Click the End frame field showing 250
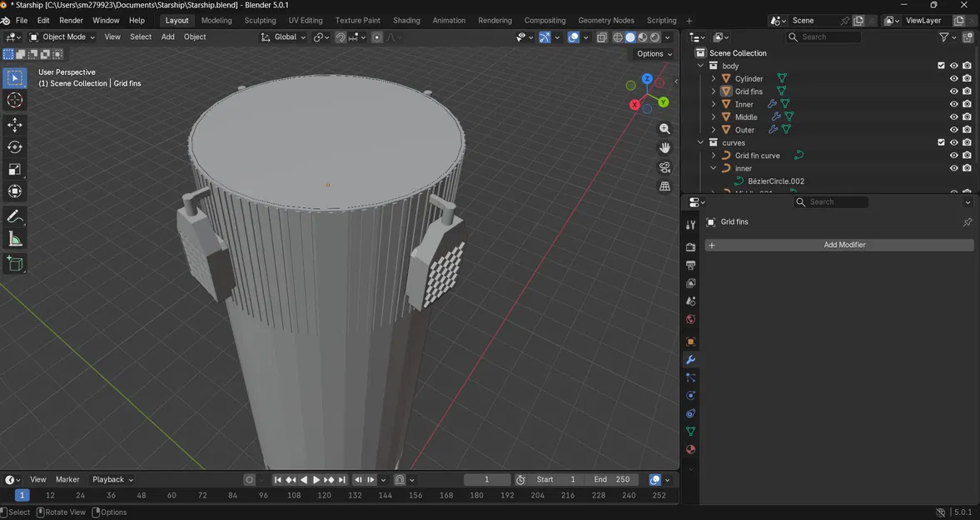The height and width of the screenshot is (520, 980). coord(614,479)
